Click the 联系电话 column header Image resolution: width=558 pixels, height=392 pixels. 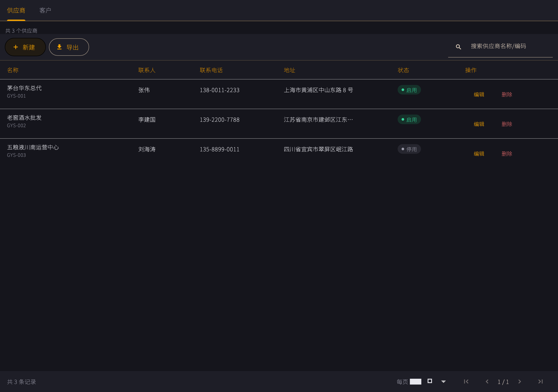(x=211, y=70)
